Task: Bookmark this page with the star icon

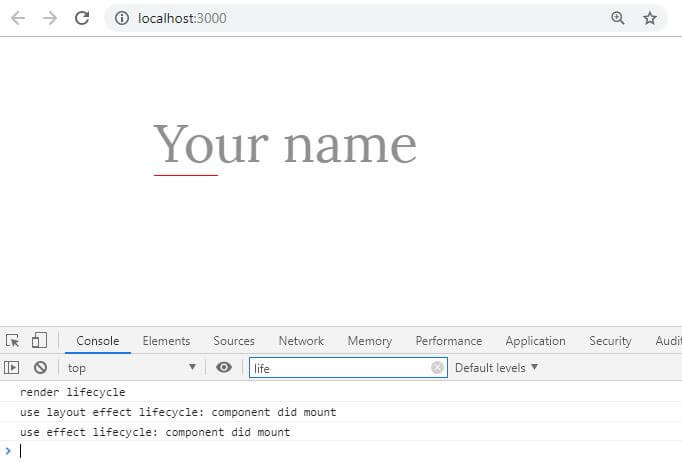Action: point(650,18)
